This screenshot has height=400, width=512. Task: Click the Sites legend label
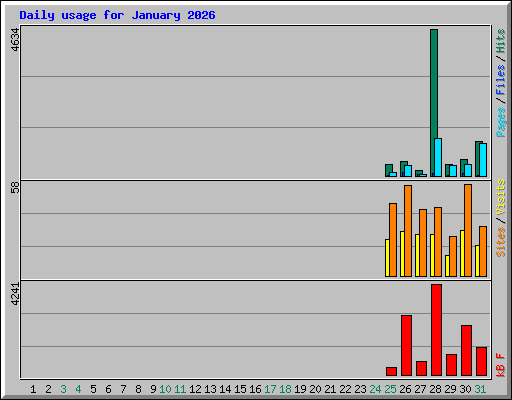pos(501,242)
